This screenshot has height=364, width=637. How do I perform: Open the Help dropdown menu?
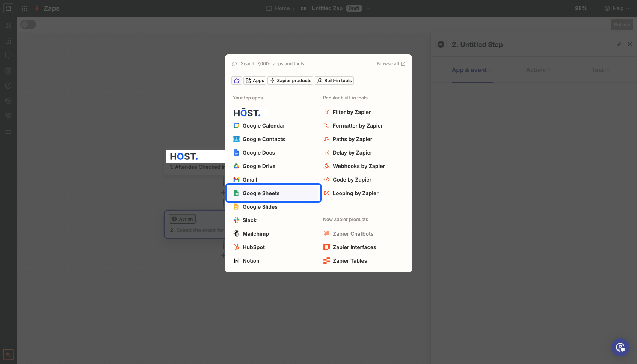click(617, 8)
